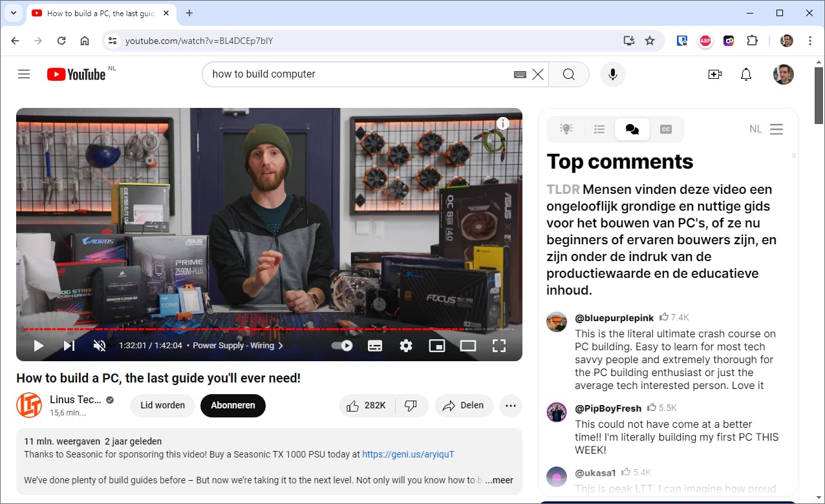Click the Lid worden join button
This screenshot has width=825, height=504.
[163, 406]
